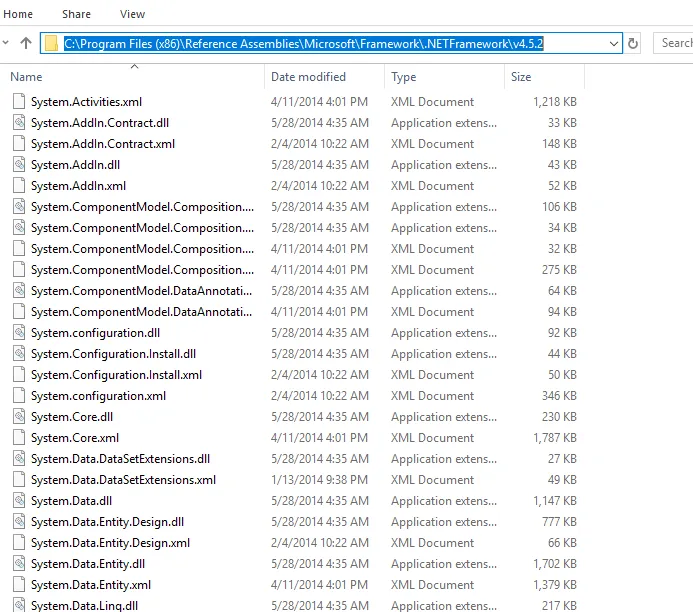Viewport: 693px width, 612px height.
Task: Click the System.AddIn.Contract.dll file name
Action: [100, 123]
